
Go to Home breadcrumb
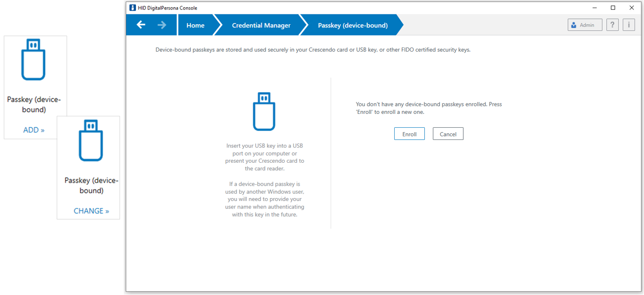(x=195, y=25)
